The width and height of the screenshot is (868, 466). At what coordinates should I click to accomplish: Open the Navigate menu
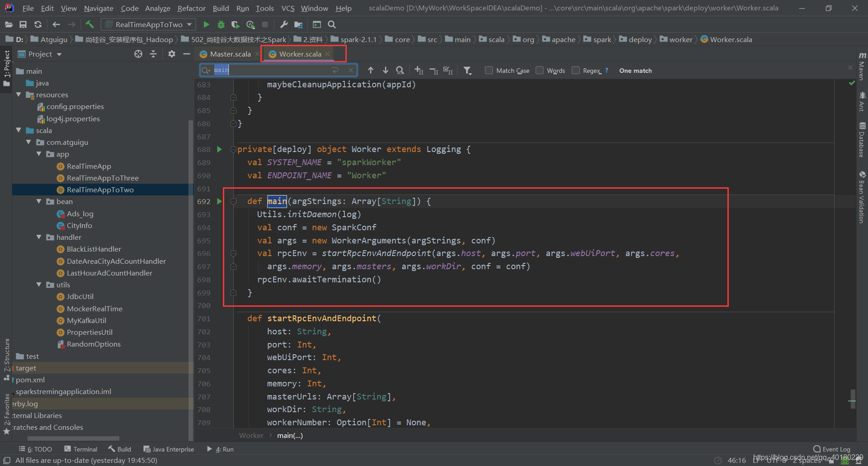click(99, 8)
